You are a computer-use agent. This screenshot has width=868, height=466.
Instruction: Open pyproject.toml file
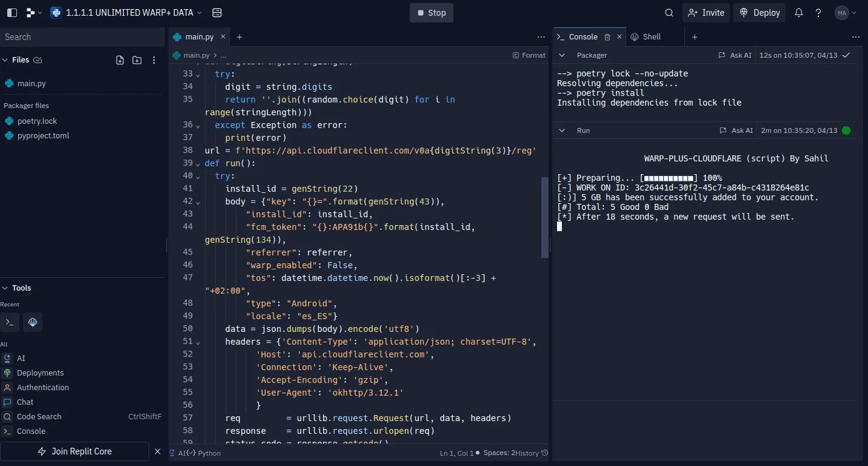click(82, 136)
